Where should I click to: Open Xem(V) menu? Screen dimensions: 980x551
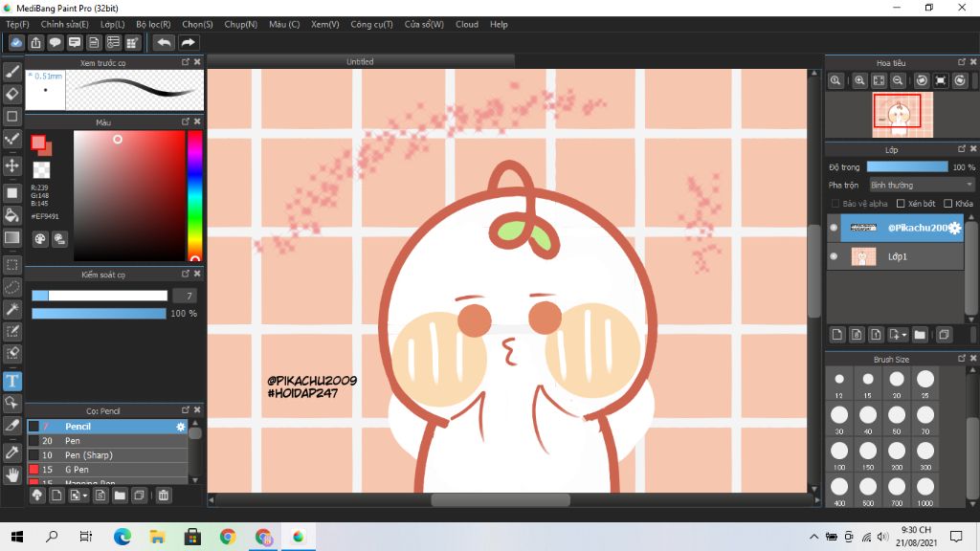tap(325, 24)
